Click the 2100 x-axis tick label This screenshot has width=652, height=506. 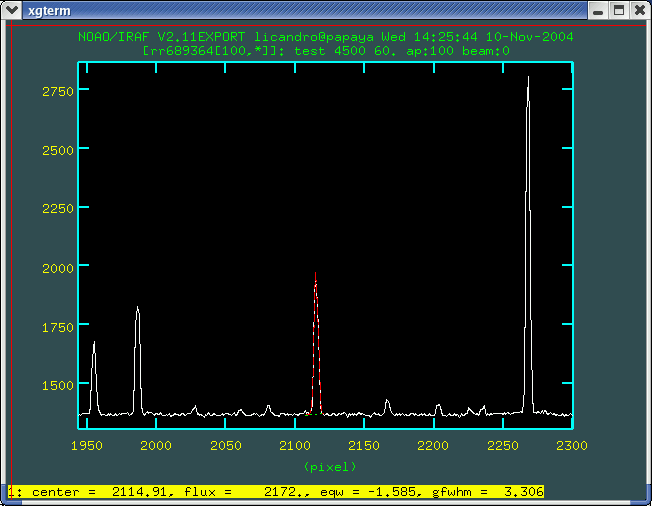click(x=294, y=445)
